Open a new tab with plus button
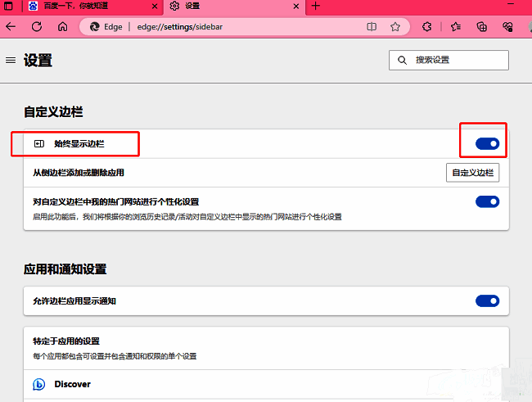532x402 pixels. point(316,6)
